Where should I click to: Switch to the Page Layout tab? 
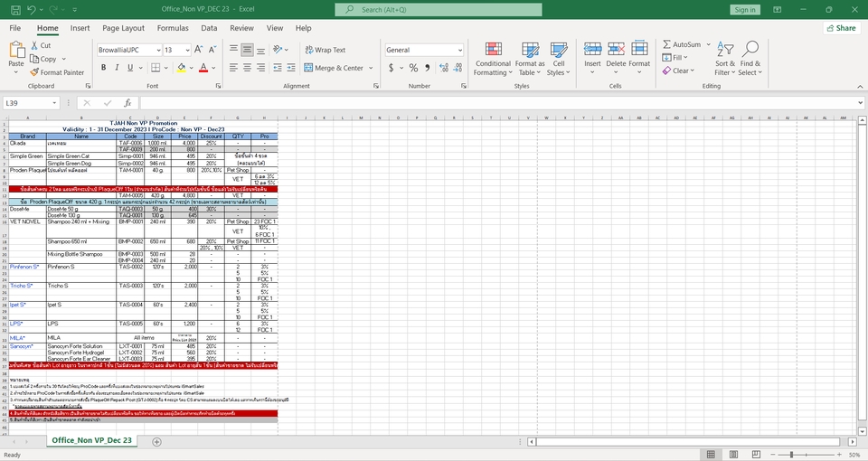123,28
